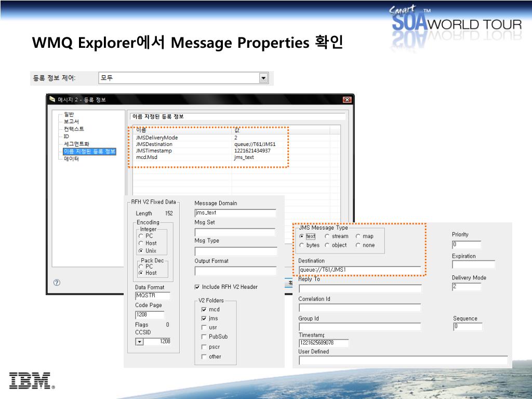Click the Msg Set input field
The image size is (532, 399).
[x=235, y=232]
